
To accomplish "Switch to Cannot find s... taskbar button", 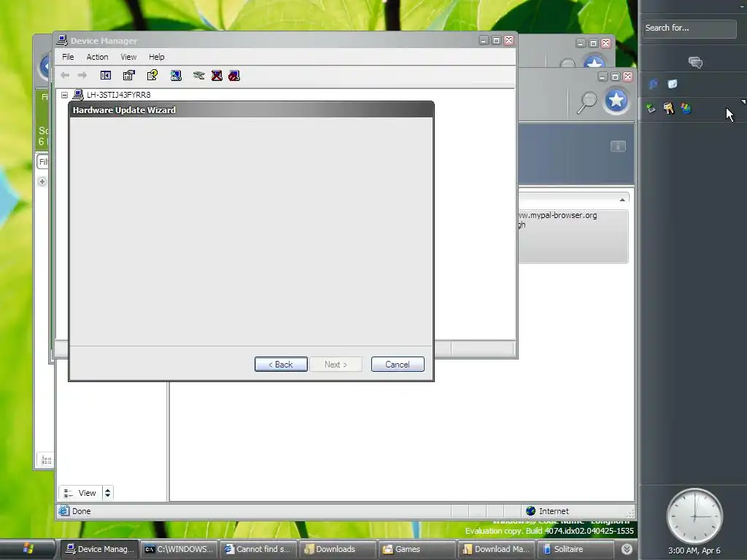I will tap(258, 549).
